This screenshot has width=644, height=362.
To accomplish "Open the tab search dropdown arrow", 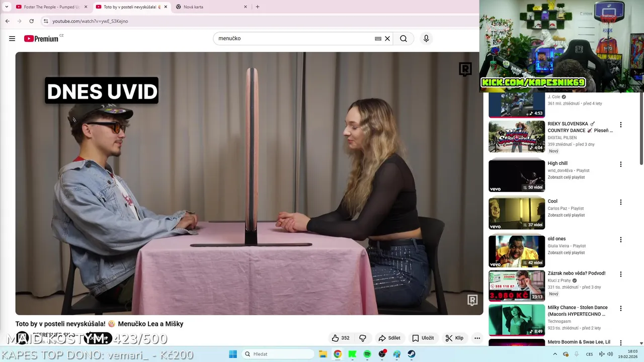I will point(7,7).
